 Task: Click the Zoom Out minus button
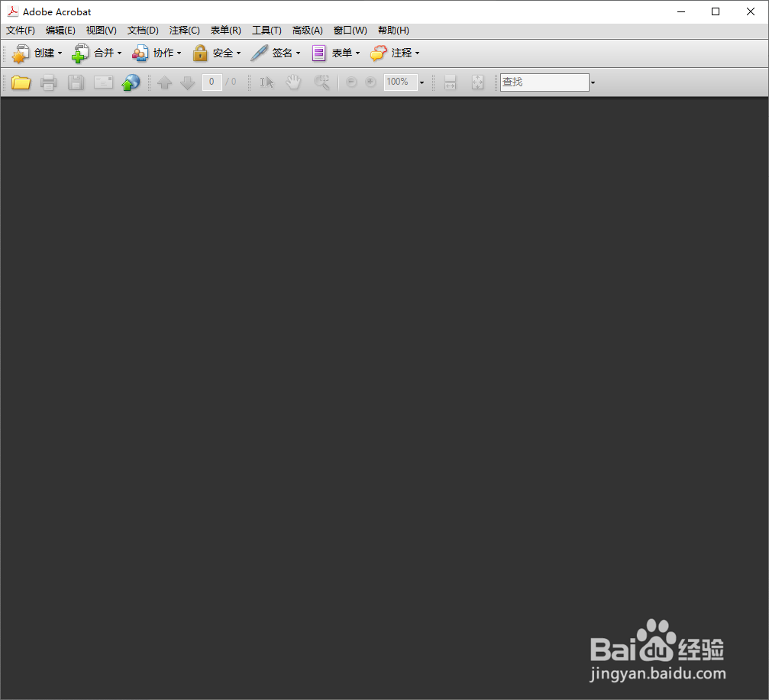point(351,82)
